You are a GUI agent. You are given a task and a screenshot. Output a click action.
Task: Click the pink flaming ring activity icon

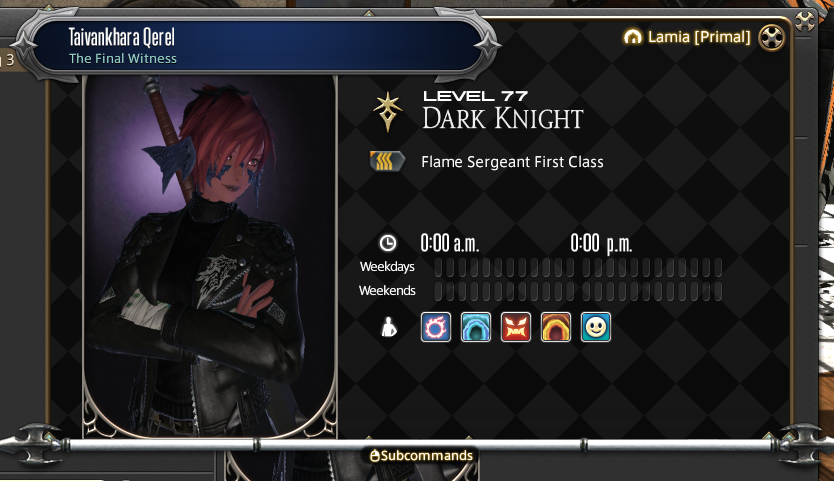click(x=436, y=327)
